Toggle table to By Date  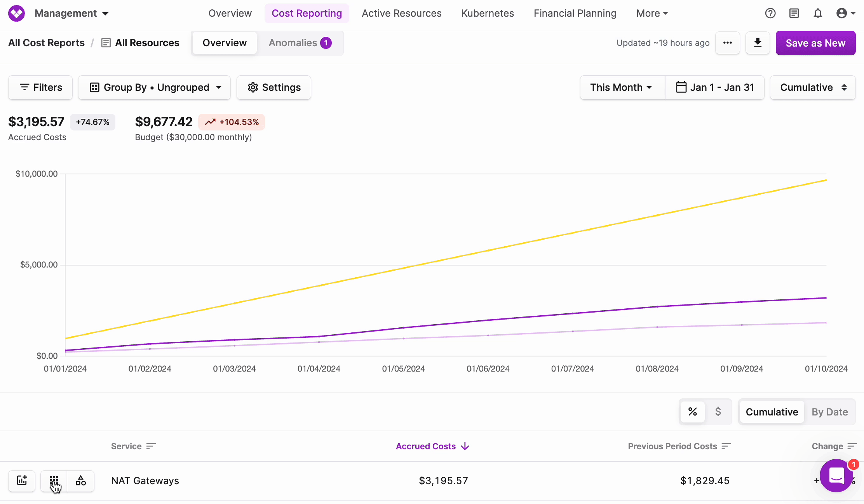click(829, 412)
